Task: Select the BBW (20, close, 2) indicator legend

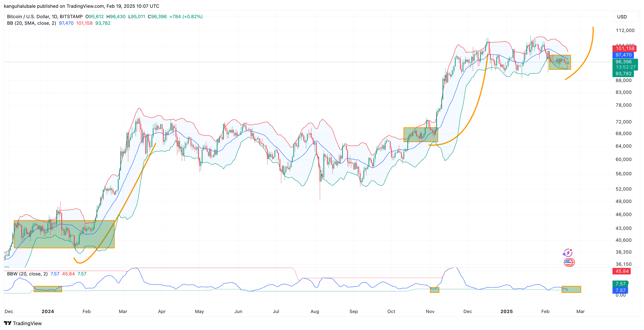Action: 27,274
